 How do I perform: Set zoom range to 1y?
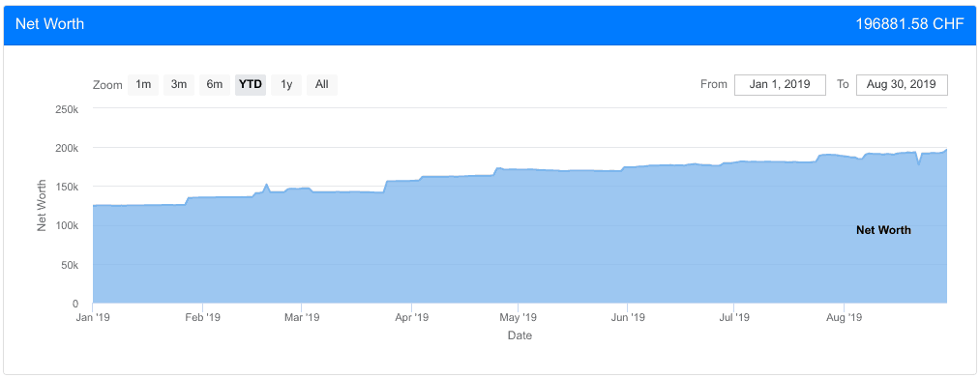point(286,85)
